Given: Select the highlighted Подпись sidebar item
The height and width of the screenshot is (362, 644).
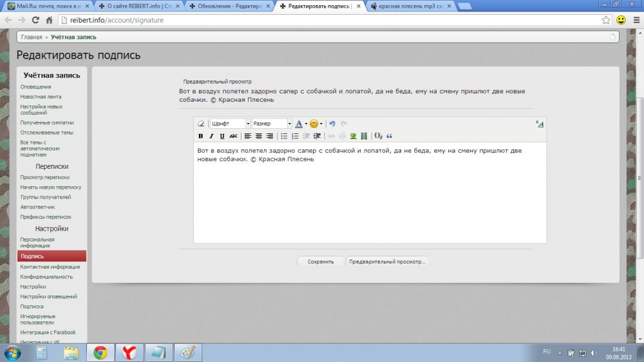Looking at the screenshot, I should tap(52, 256).
